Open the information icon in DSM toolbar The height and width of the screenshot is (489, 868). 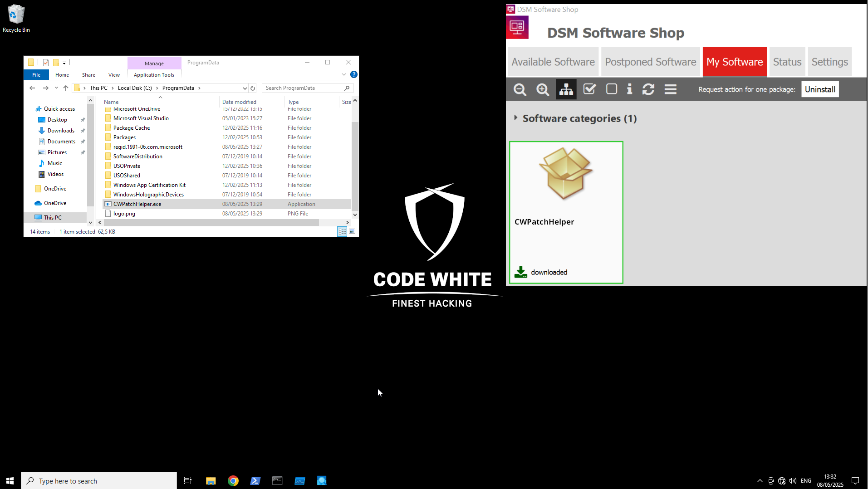[629, 89]
